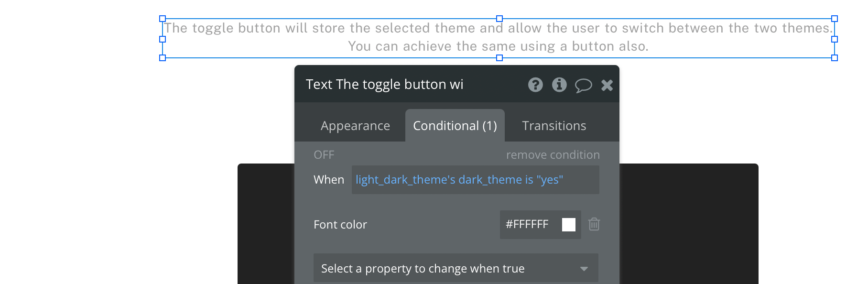
Task: Click the top-left resize handle of text element
Action: click(163, 19)
